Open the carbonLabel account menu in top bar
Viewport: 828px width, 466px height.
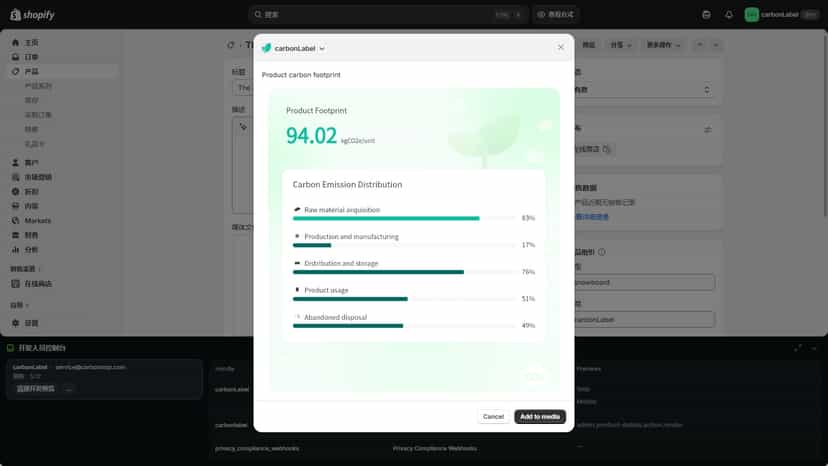[x=782, y=14]
